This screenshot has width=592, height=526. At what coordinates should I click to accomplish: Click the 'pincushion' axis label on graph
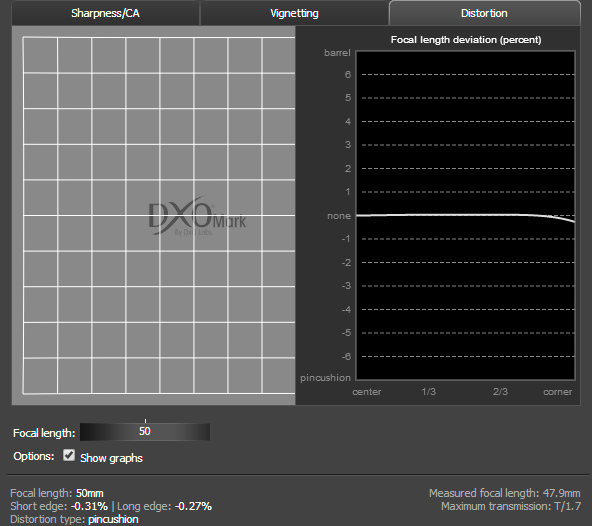coord(325,378)
